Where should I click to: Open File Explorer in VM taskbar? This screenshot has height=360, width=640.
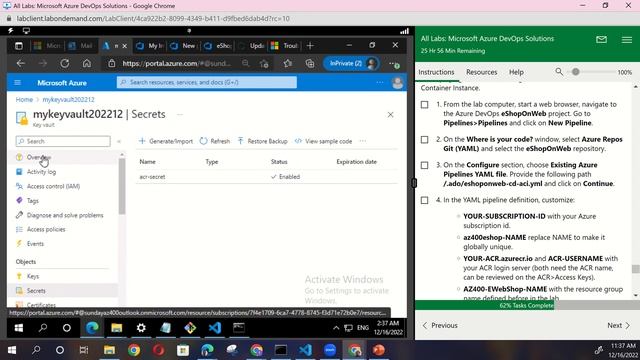[x=117, y=328]
